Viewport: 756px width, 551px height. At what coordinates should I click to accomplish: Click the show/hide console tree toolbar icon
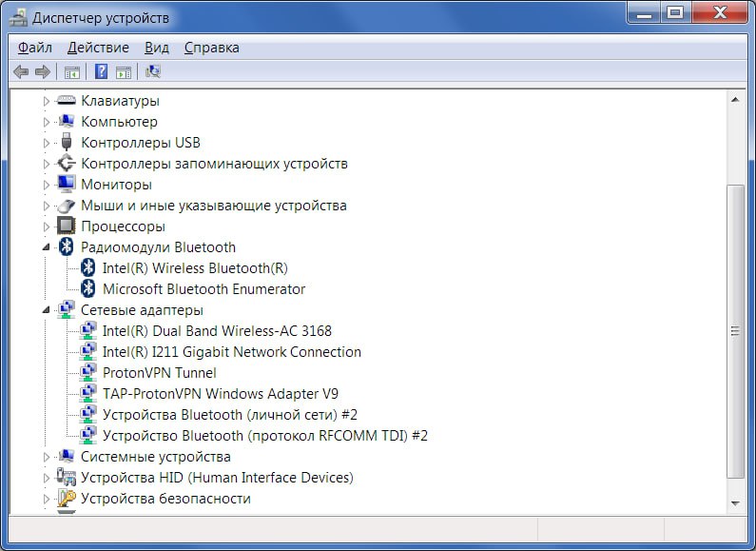coord(72,72)
